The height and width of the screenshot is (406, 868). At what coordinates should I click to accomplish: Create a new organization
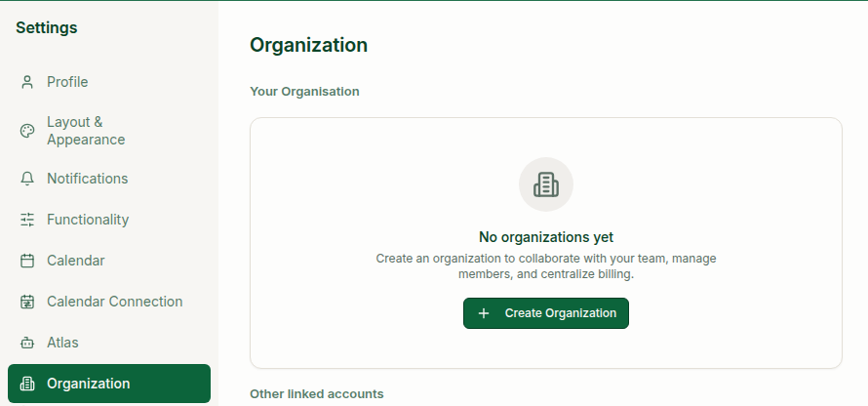pos(546,313)
